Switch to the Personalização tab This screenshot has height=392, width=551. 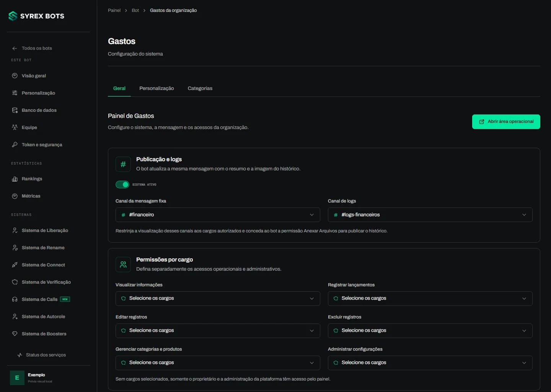pyautogui.click(x=156, y=88)
